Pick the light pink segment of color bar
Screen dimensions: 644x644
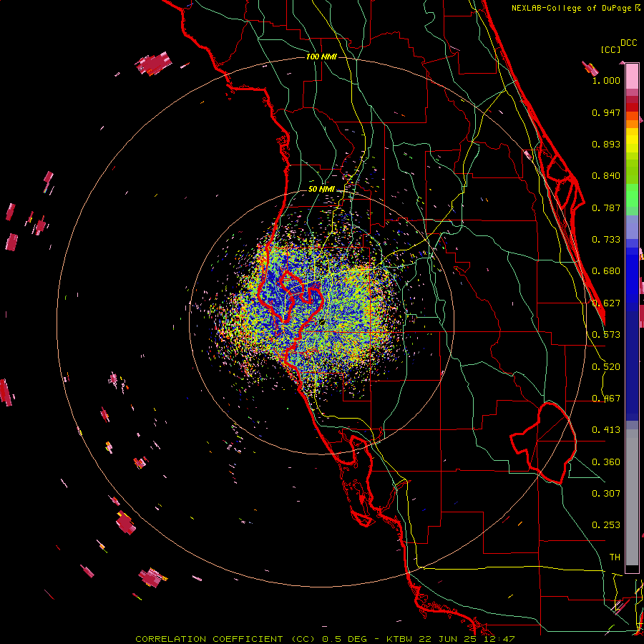(632, 77)
